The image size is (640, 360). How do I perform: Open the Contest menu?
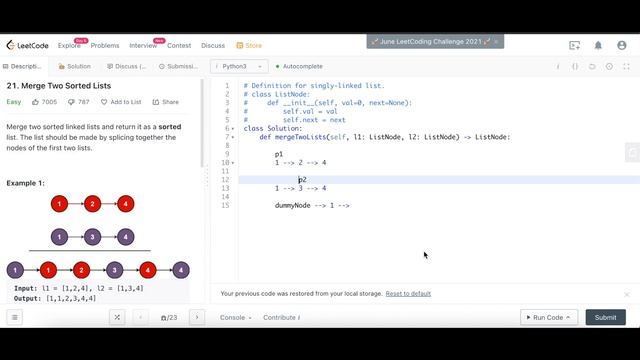coord(179,45)
